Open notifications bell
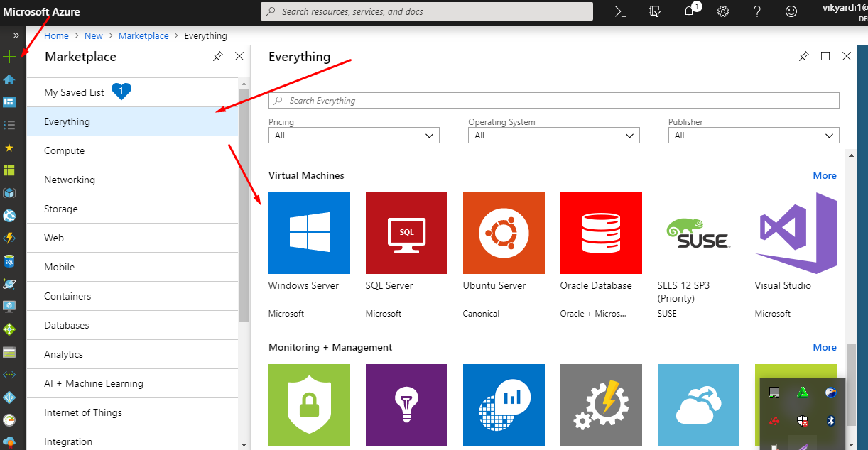Image resolution: width=868 pixels, height=450 pixels. (x=690, y=11)
